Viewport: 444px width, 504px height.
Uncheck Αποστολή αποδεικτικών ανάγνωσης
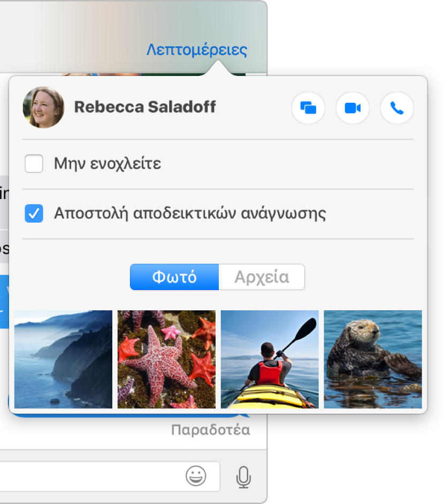34,213
